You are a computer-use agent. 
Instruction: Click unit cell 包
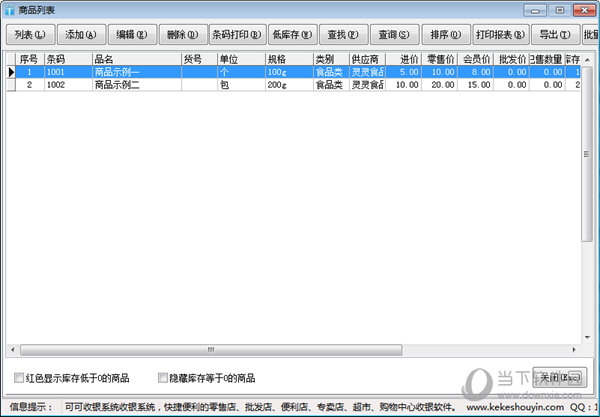point(241,85)
